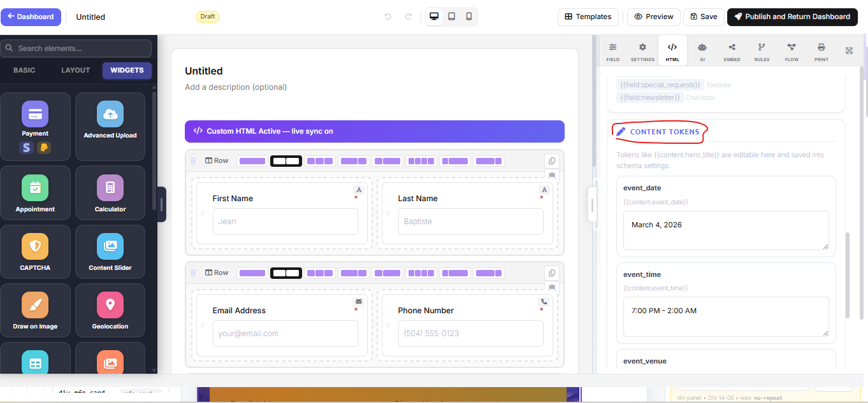Viewport: 868px width, 403px height.
Task: Open the FLOW panel tab
Action: (x=792, y=52)
